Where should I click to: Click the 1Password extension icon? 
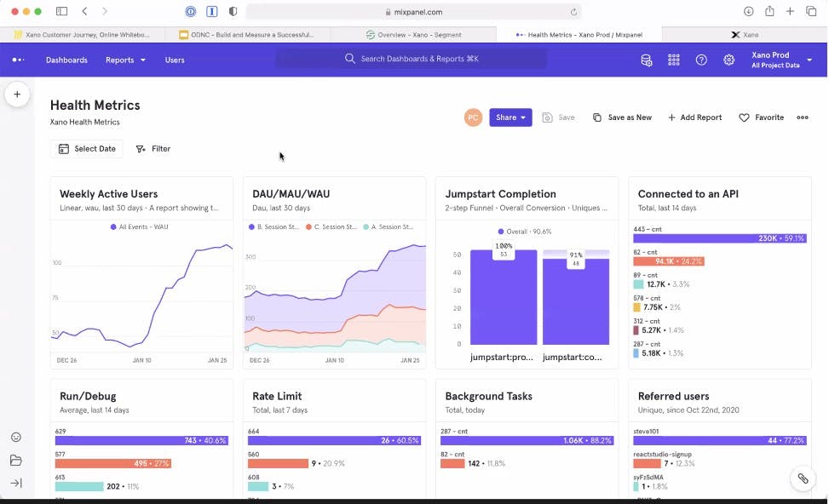pyautogui.click(x=190, y=11)
